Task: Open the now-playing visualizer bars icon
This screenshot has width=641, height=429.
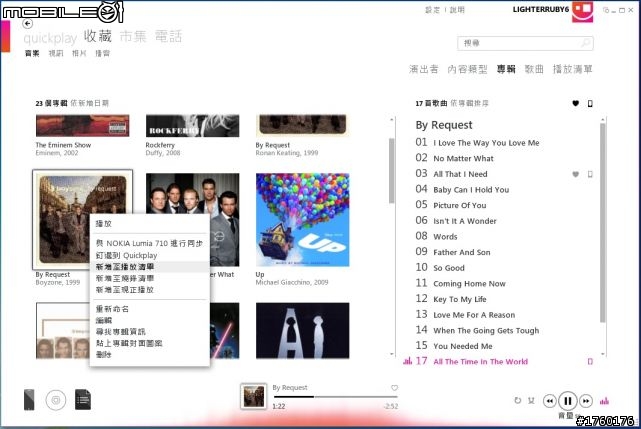Action: click(604, 401)
